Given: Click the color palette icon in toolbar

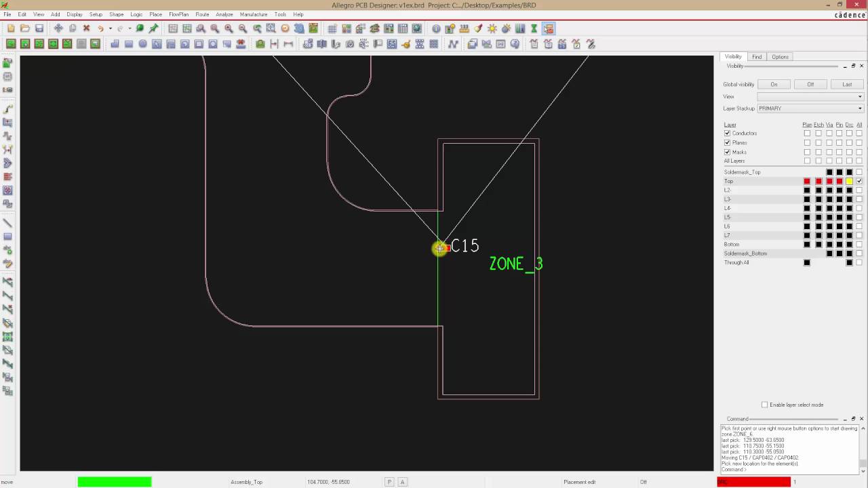Looking at the screenshot, I should point(346,28).
